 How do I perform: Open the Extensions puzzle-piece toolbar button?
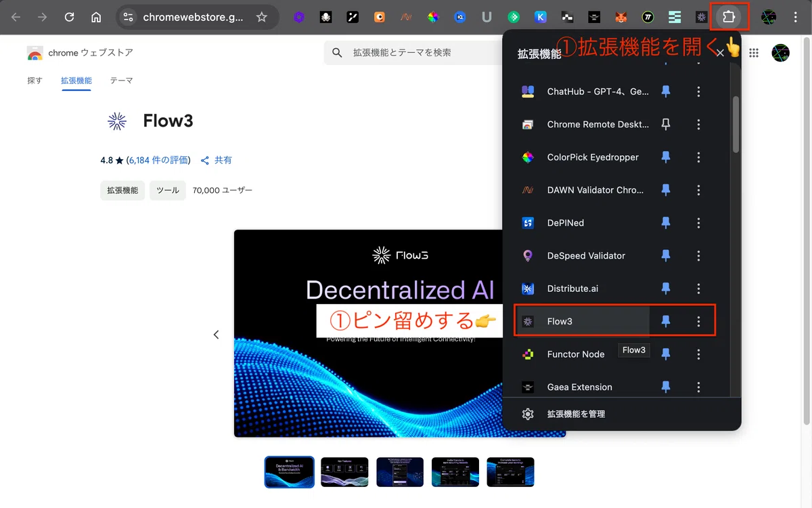(729, 17)
